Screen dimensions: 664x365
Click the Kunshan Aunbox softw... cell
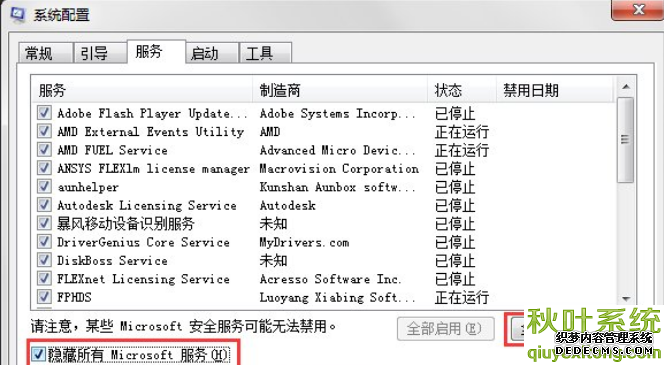click(x=338, y=187)
